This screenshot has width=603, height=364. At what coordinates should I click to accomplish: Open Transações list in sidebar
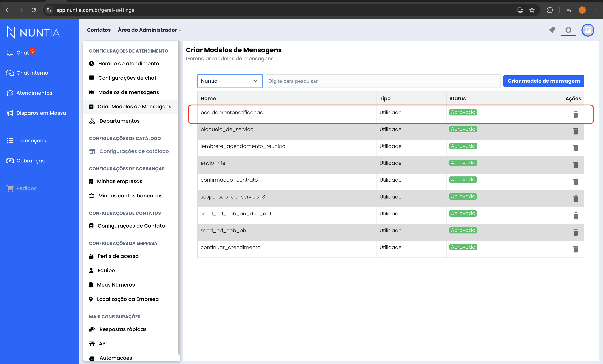click(26, 141)
